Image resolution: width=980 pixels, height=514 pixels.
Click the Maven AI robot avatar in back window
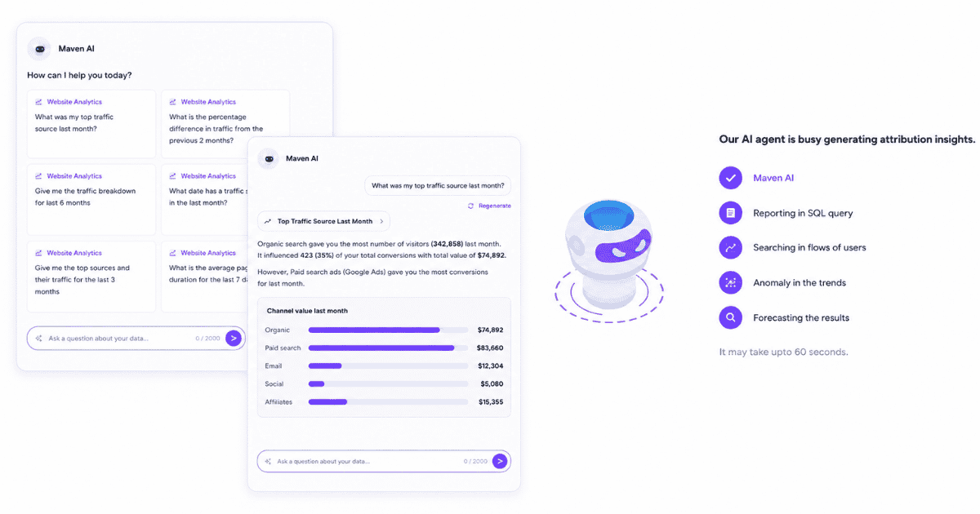click(x=39, y=49)
